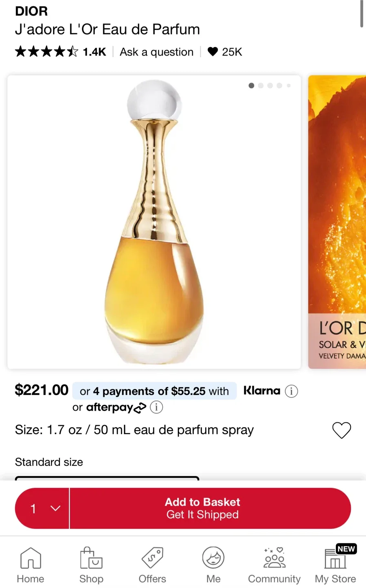Screen dimensions: 366x588
Task: Tap the orange L'Or promo image
Action: pyautogui.click(x=337, y=223)
